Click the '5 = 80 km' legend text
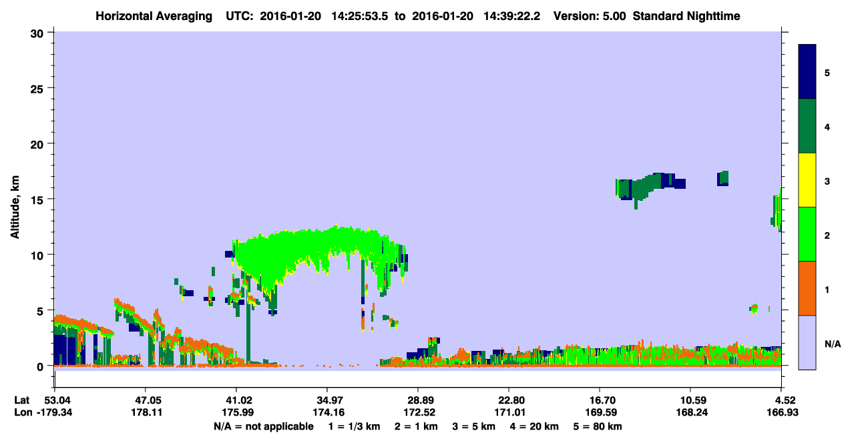Screen dimensions: 868x445 (x=599, y=426)
